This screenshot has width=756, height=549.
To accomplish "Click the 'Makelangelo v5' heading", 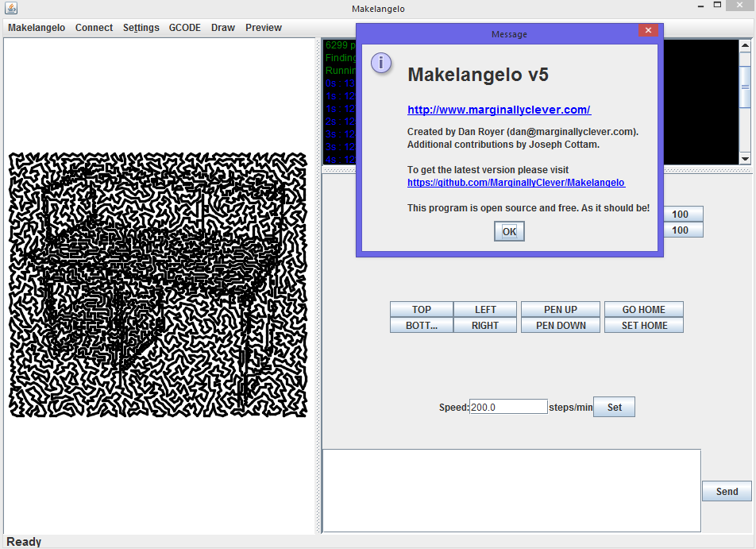I will [x=478, y=75].
